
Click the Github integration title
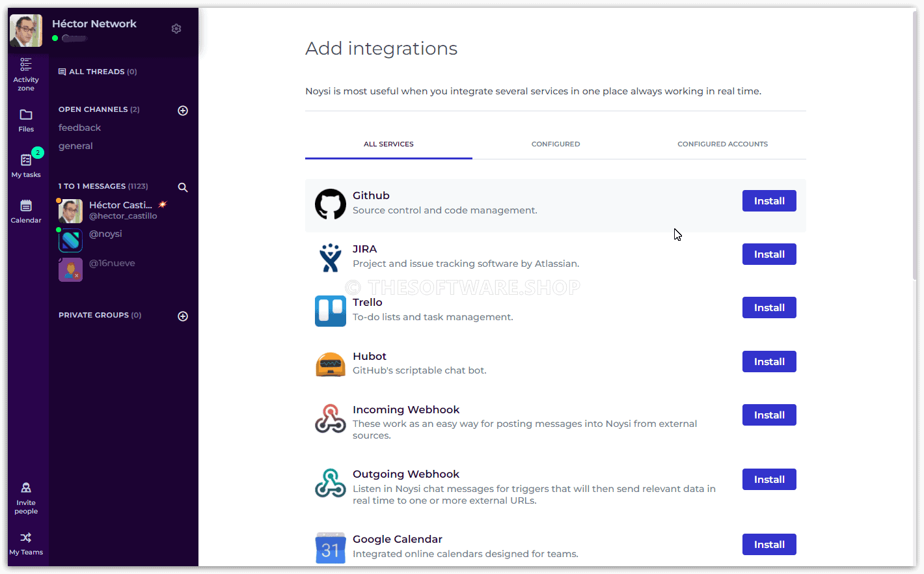371,196
